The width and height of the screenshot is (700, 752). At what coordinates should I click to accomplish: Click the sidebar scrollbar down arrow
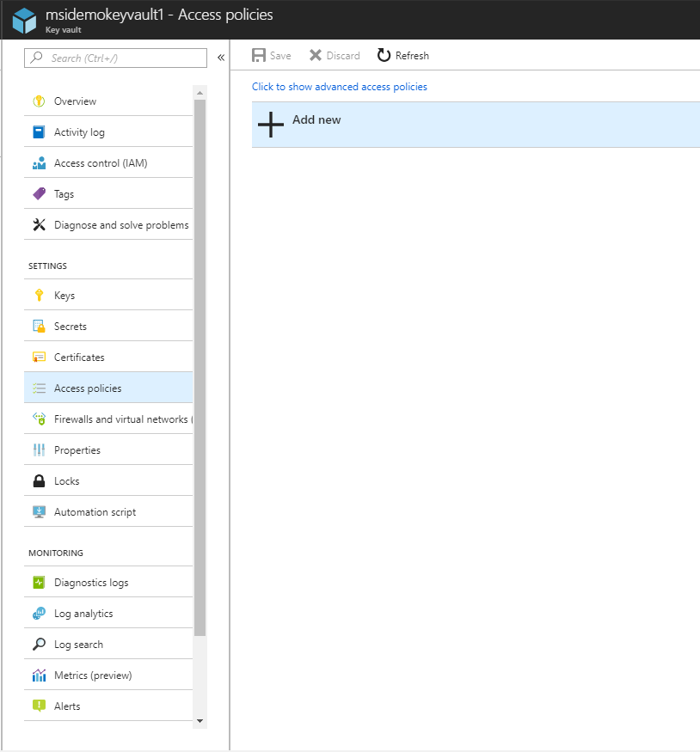[200, 721]
